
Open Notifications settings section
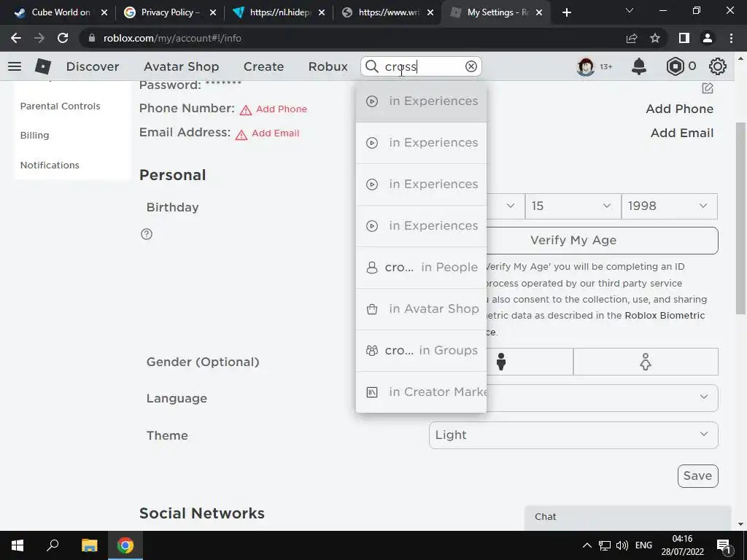[x=50, y=166]
